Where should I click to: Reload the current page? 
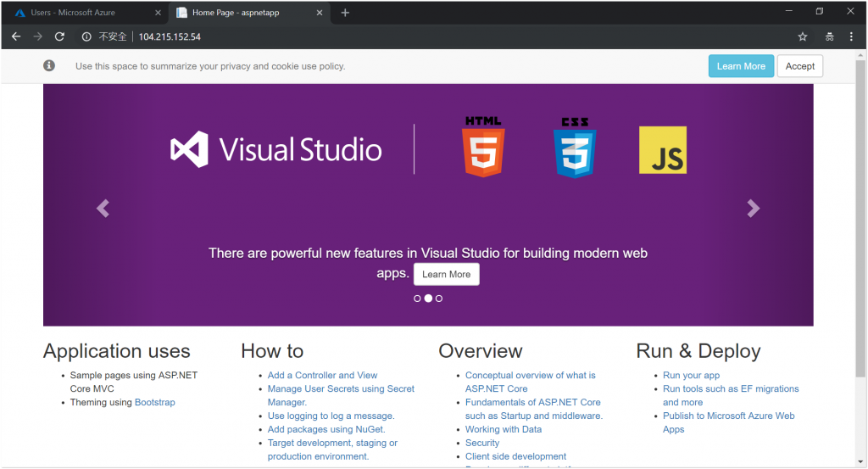point(59,36)
